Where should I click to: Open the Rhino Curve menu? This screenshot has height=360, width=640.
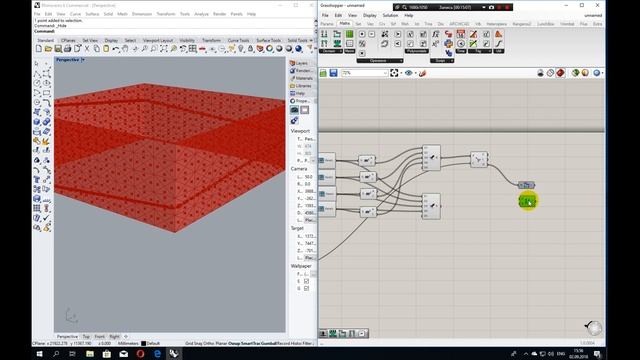click(75, 14)
